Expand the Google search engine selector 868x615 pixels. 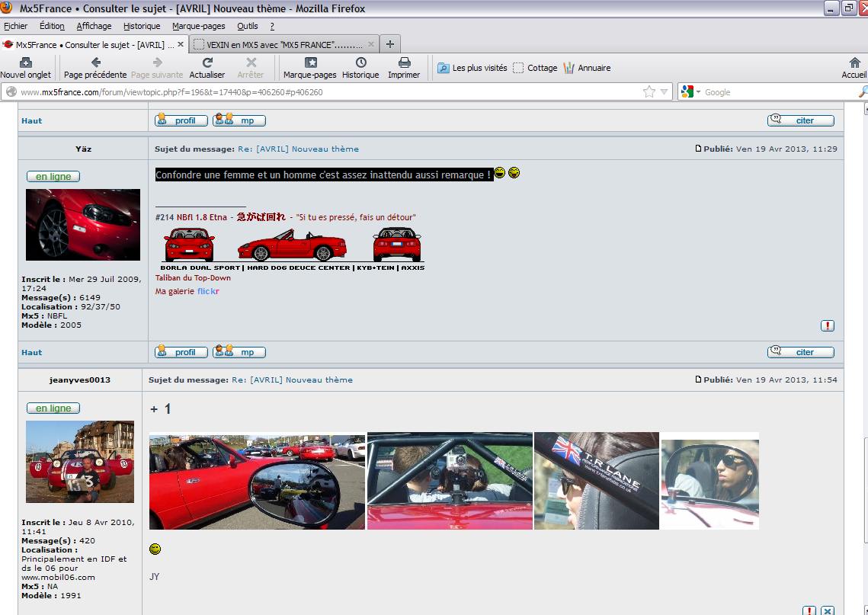tap(690, 92)
